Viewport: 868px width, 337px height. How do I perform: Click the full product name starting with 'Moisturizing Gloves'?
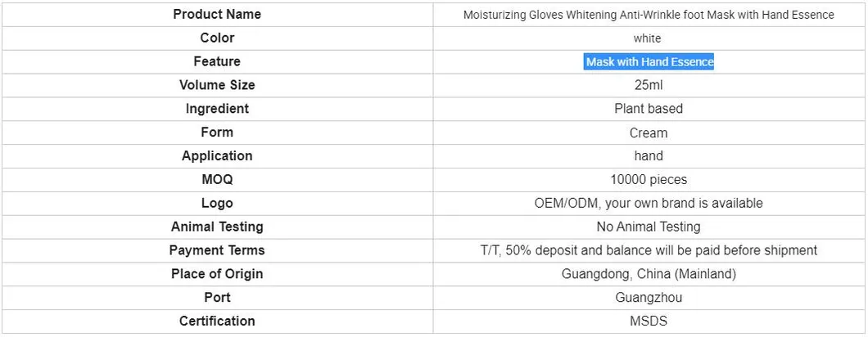click(649, 15)
